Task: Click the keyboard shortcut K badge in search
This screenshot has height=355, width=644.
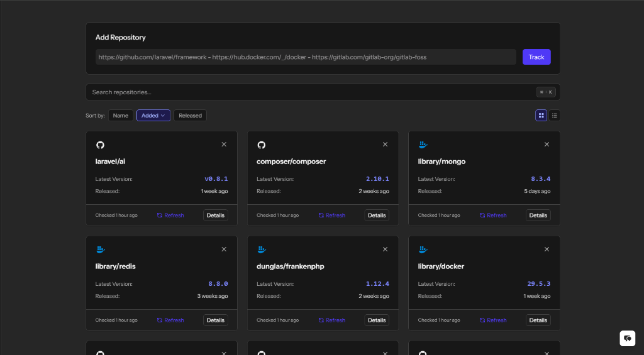Action: pyautogui.click(x=546, y=92)
